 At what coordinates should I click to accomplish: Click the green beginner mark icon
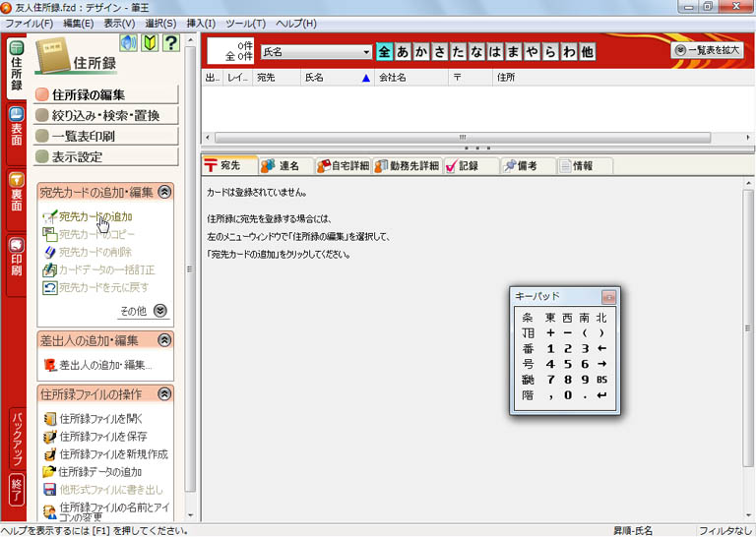(150, 43)
